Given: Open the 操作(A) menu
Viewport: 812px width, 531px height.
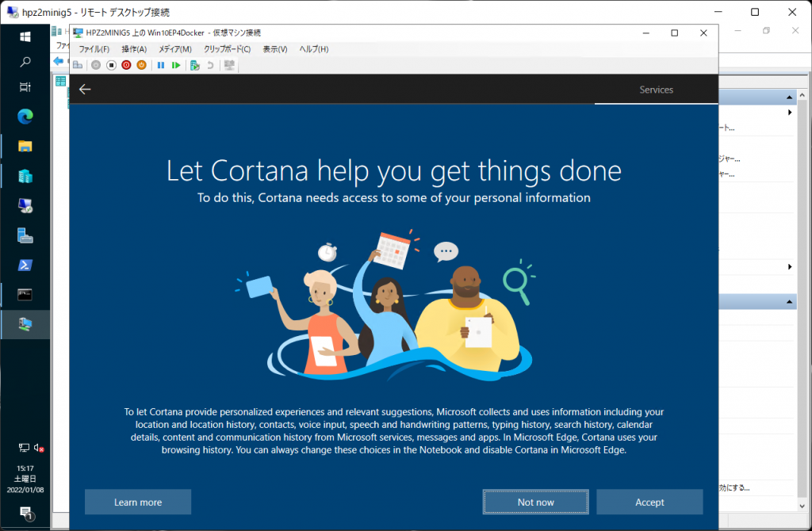Looking at the screenshot, I should click(134, 49).
